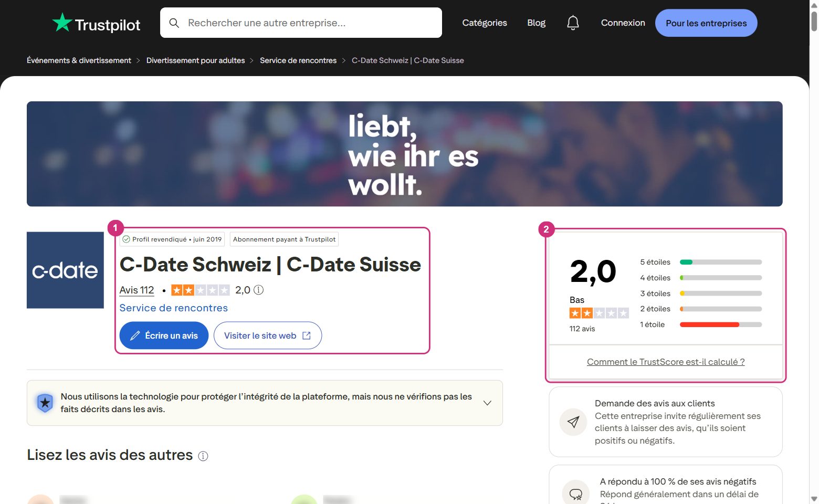The height and width of the screenshot is (504, 819).
Task: Click the info icon beside the 2,0 rating
Action: tap(259, 290)
